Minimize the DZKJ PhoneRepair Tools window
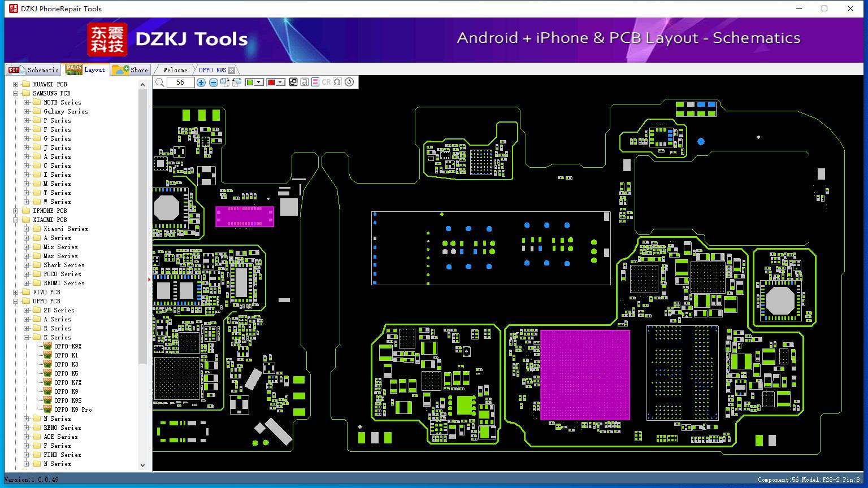Screen dimensions: 868x488 (799, 8)
